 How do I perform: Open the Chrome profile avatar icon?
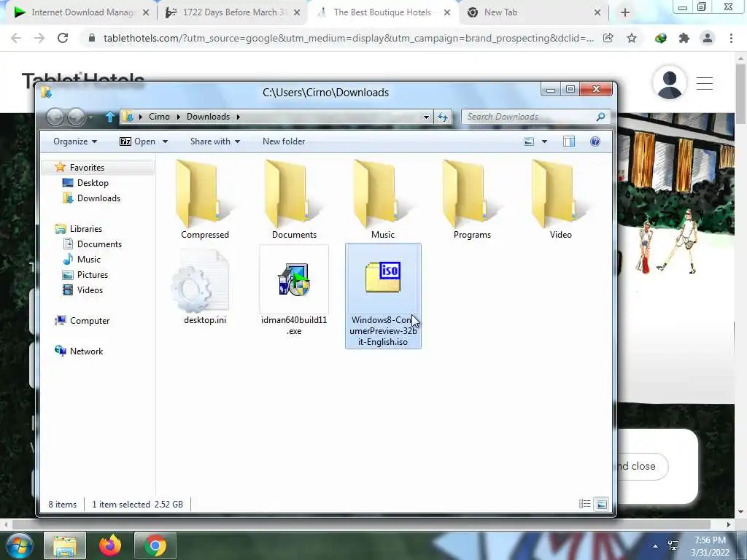coord(708,38)
